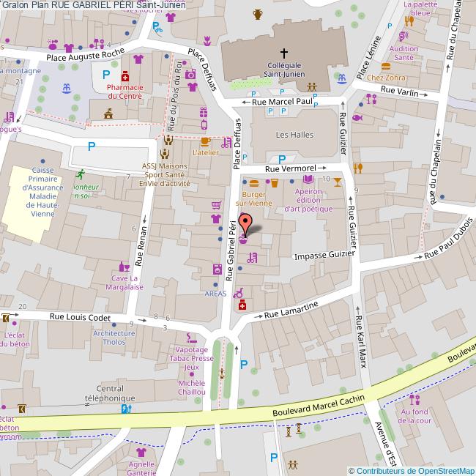Click the running figure sports icon
The height and width of the screenshot is (476, 476).
[82, 174]
